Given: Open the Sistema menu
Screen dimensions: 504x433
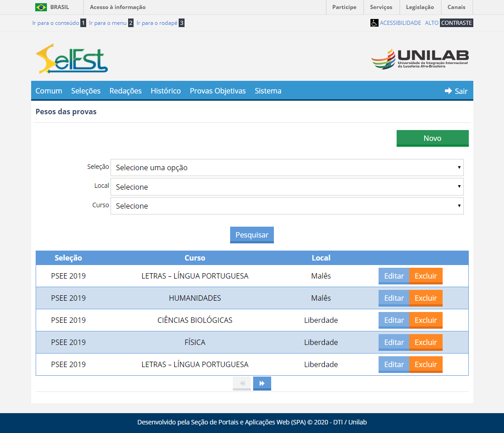Looking at the screenshot, I should click(268, 91).
